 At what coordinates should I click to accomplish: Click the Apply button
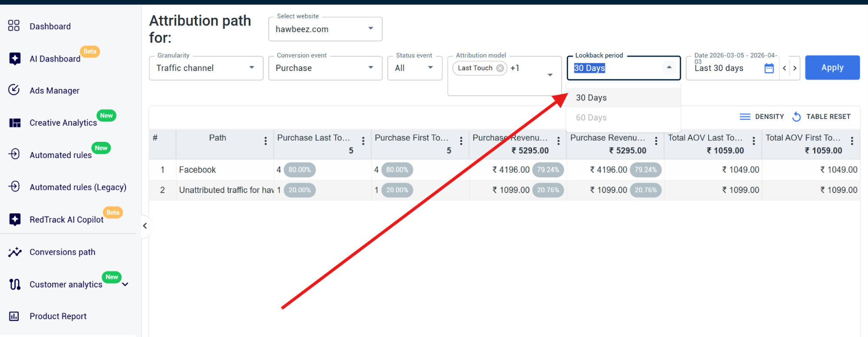click(x=832, y=68)
